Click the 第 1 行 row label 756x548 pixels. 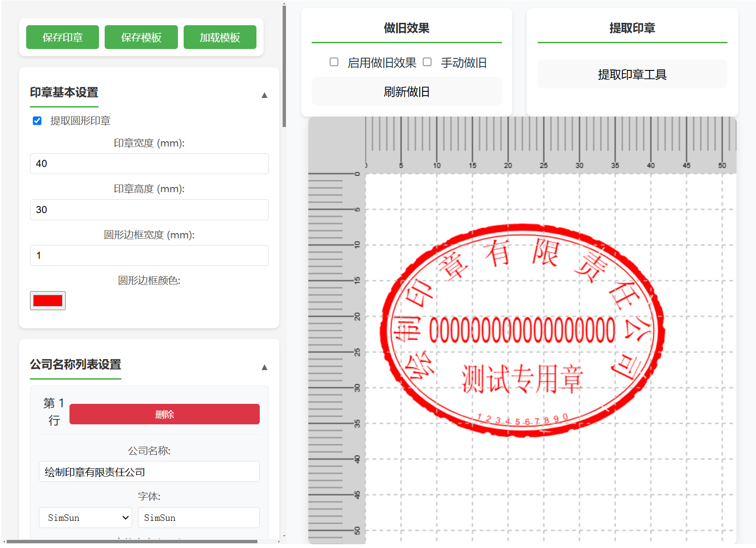(54, 412)
